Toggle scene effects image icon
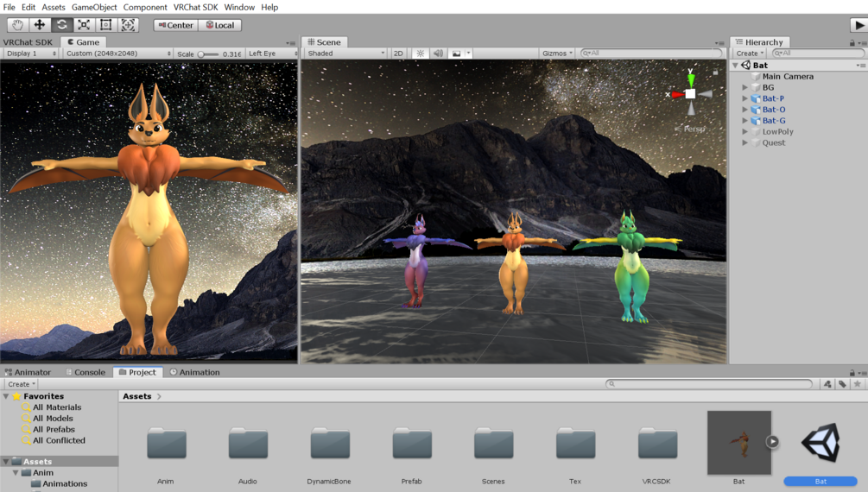This screenshot has width=868, height=492. coord(456,54)
